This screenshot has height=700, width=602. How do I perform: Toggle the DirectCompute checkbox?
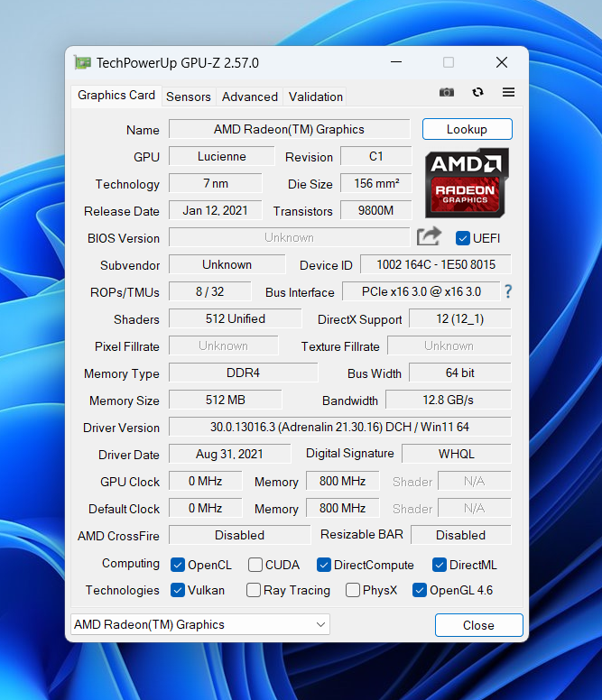point(324,565)
